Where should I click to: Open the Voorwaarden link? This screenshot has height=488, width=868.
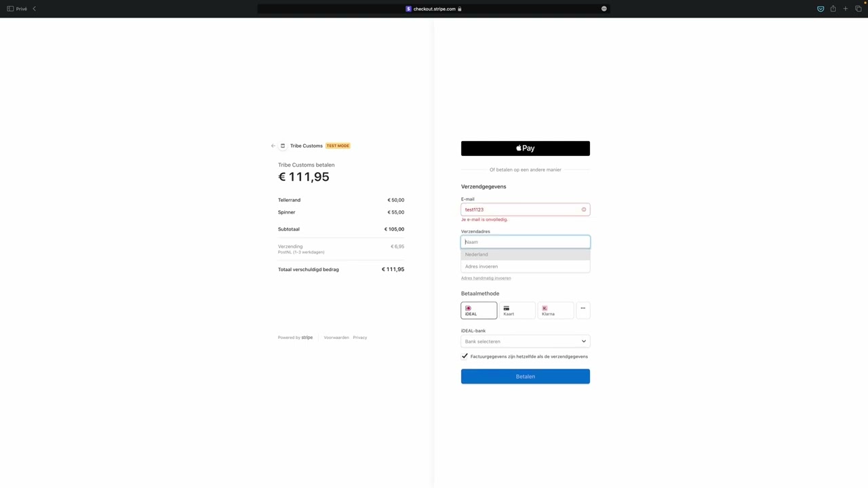click(336, 338)
